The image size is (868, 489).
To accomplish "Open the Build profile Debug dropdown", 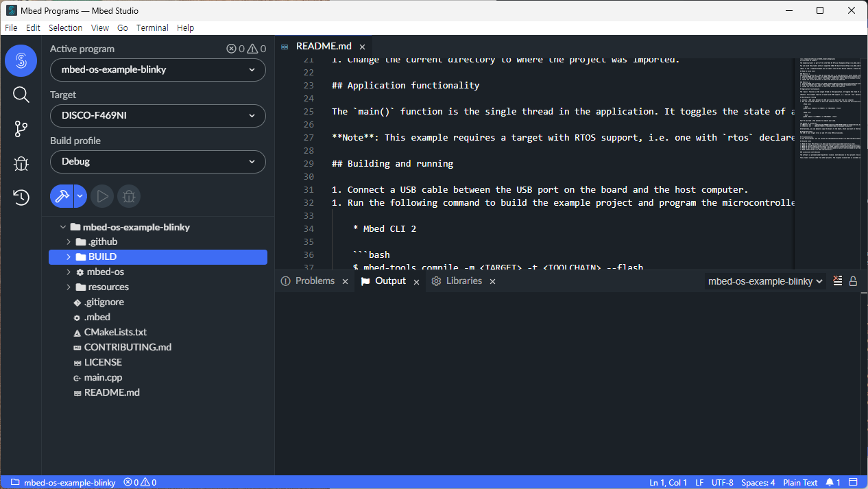I will (158, 162).
